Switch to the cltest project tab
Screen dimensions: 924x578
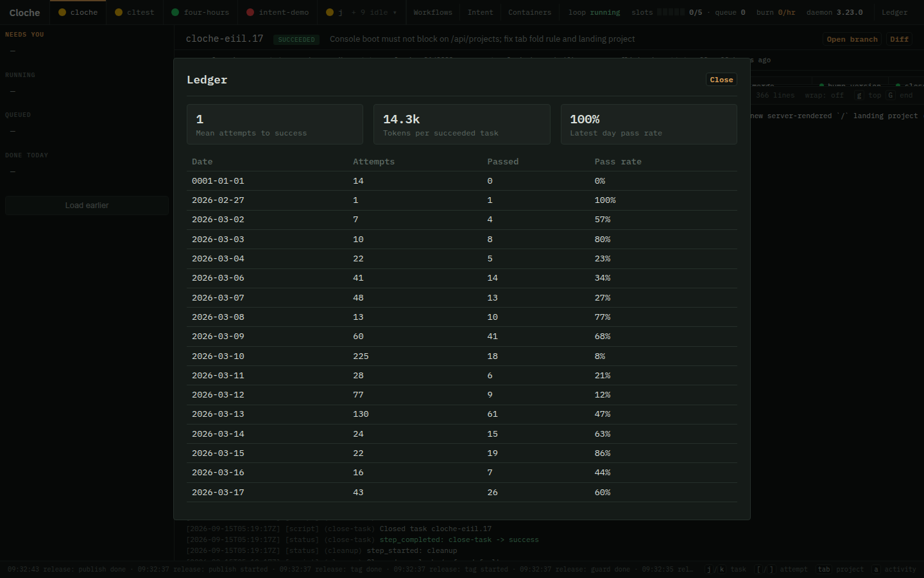[x=135, y=12]
